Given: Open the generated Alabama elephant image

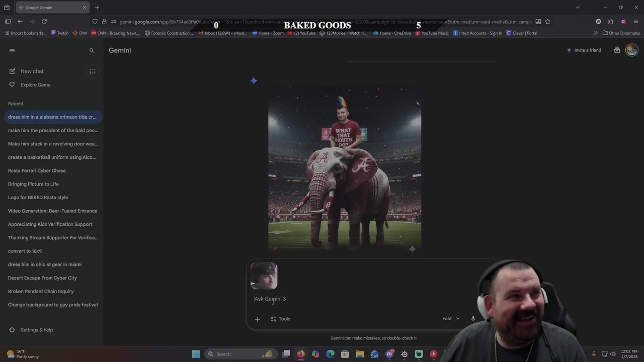Looking at the screenshot, I should coord(345,168).
